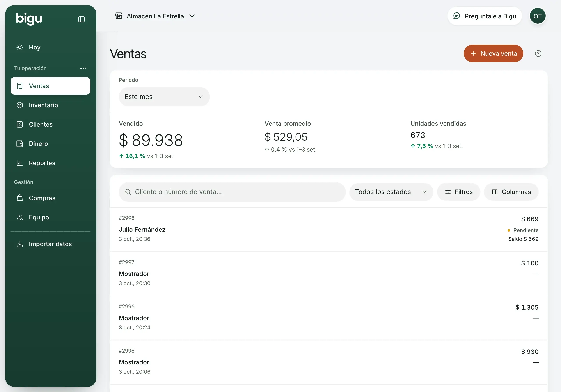Image resolution: width=561 pixels, height=392 pixels.
Task: Click the $ 89.938 Vendido total
Action: click(x=151, y=140)
